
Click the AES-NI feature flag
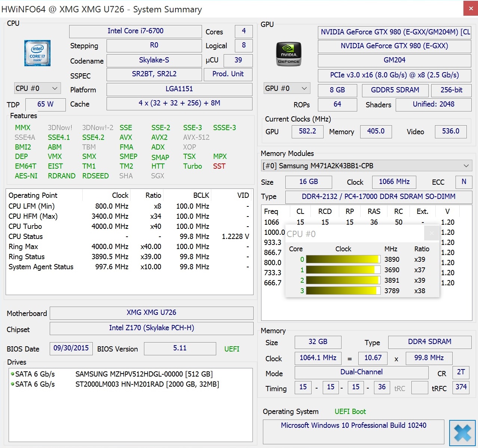click(x=26, y=176)
